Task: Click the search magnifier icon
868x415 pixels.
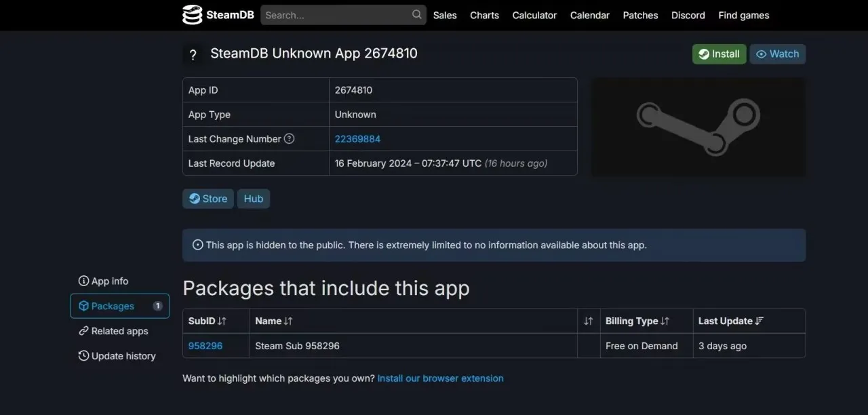Action: pos(416,14)
